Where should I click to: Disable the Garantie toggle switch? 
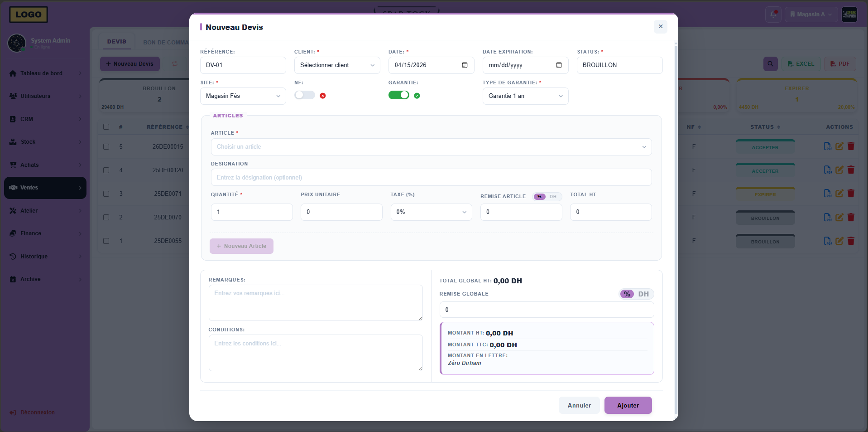tap(398, 95)
